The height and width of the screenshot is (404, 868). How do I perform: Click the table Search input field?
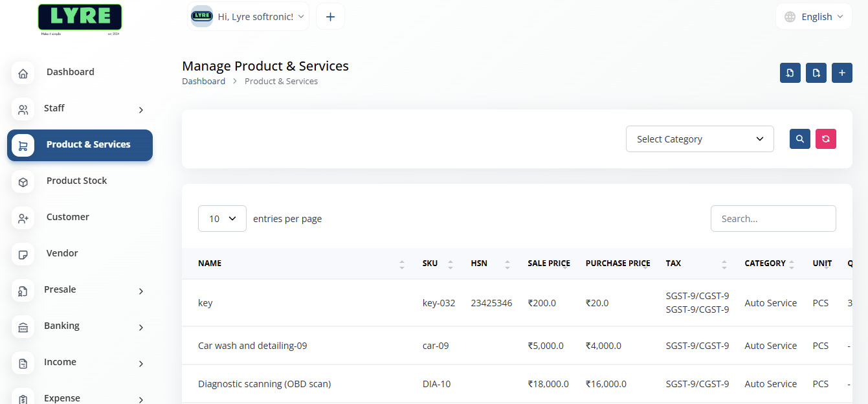click(x=773, y=219)
